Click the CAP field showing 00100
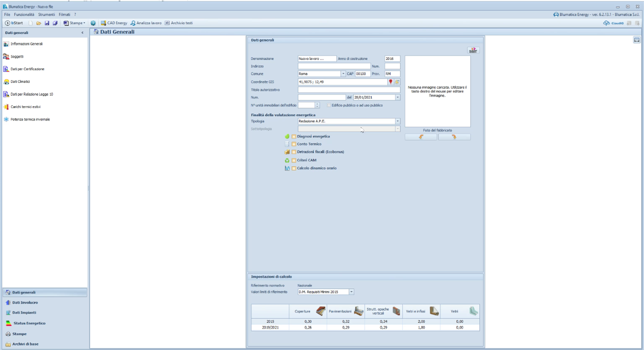This screenshot has width=644, height=350. coord(363,74)
